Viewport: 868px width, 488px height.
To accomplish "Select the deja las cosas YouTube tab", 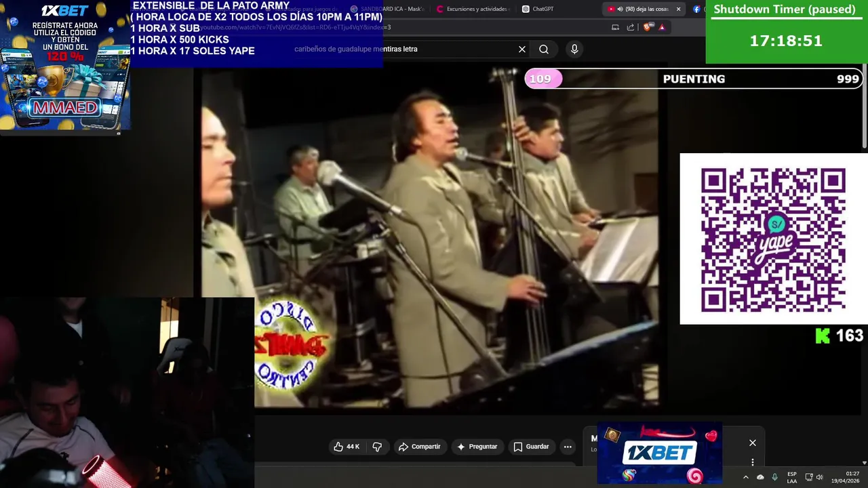I will click(x=644, y=9).
